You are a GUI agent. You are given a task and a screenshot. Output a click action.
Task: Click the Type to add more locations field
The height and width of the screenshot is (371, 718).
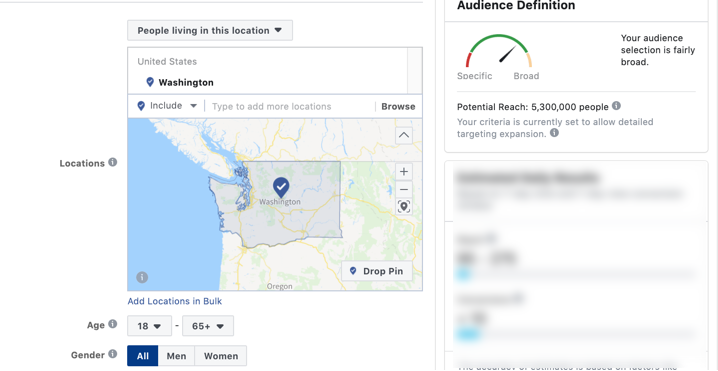coord(289,107)
